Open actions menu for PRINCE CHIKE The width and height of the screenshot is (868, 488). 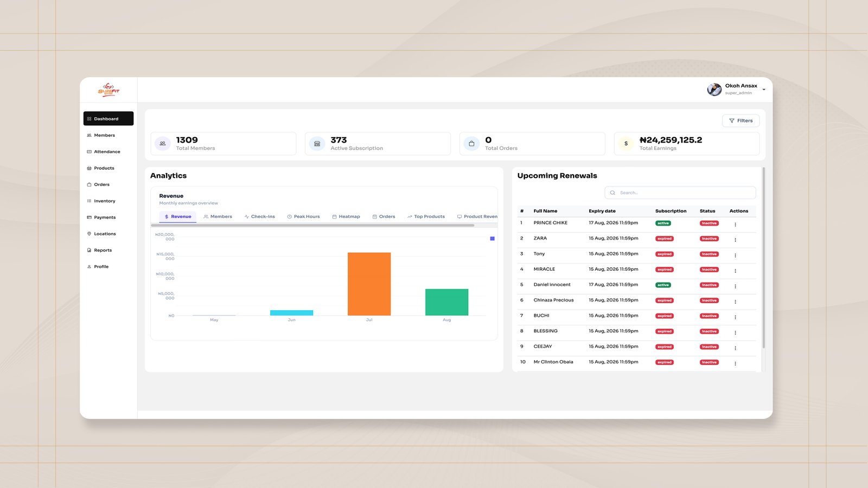tap(735, 224)
